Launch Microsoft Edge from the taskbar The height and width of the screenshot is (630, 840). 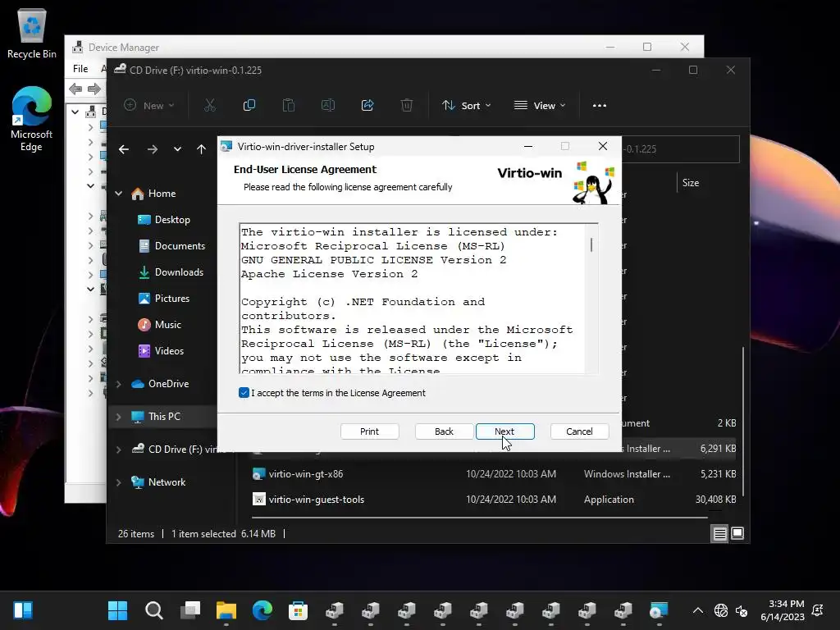click(262, 610)
